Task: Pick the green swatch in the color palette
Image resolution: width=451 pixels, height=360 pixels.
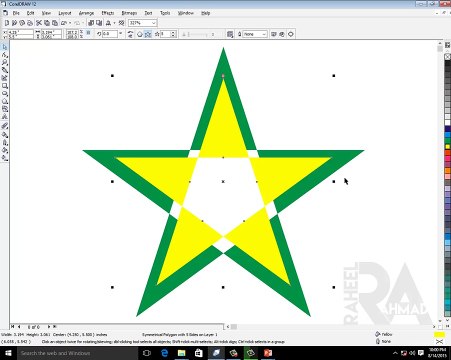Action: click(447, 141)
